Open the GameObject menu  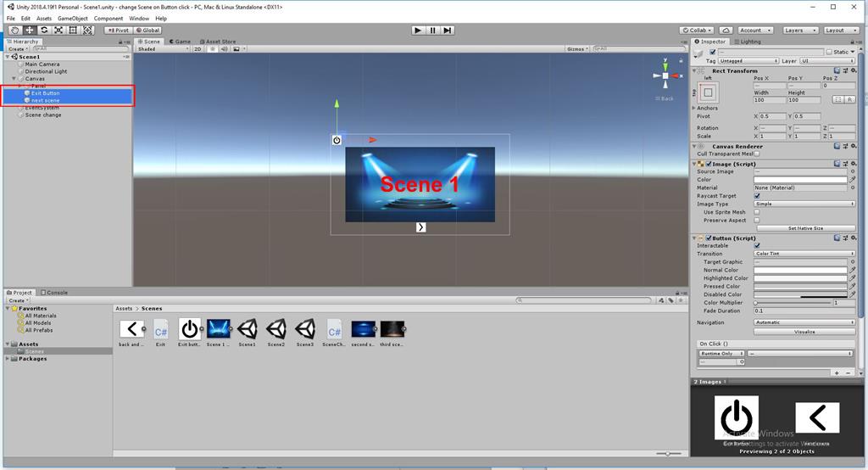(x=73, y=19)
